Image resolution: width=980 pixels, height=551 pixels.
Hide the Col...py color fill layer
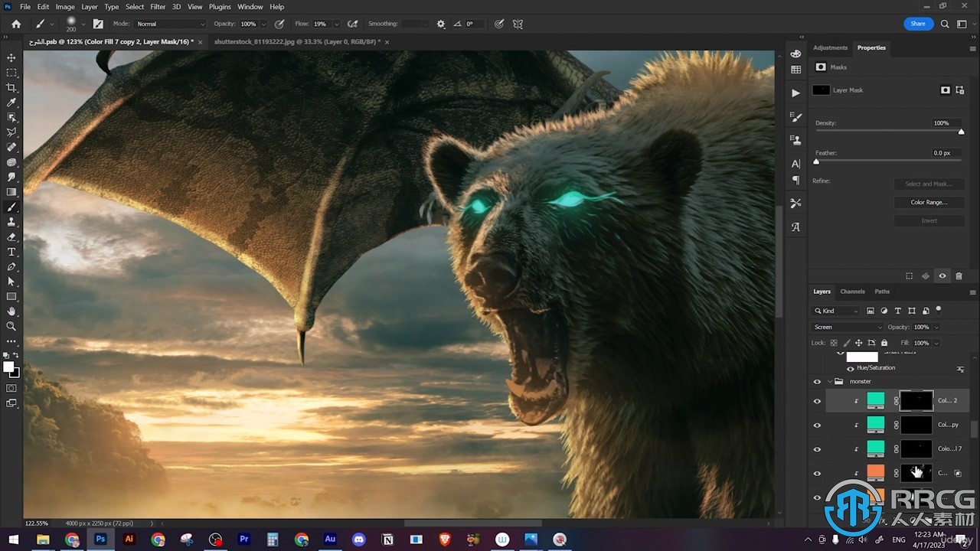[817, 425]
